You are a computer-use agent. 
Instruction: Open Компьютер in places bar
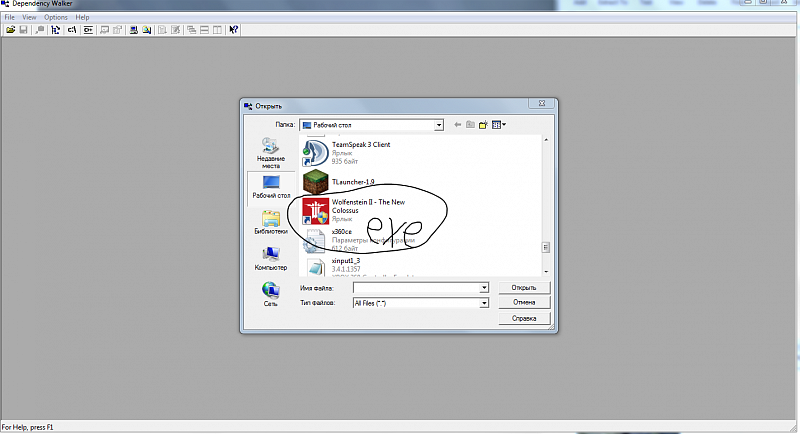pos(271,259)
